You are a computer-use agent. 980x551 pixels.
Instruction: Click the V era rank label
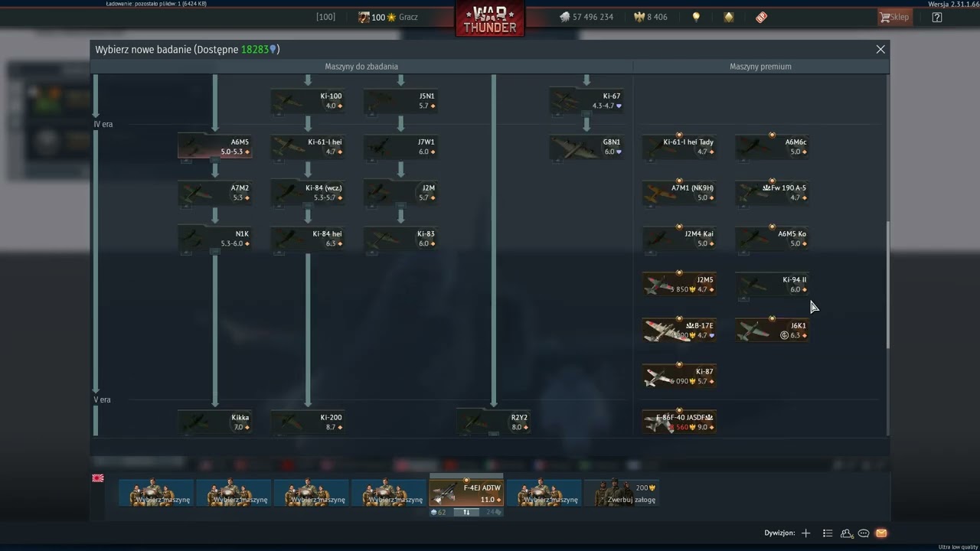coord(103,399)
